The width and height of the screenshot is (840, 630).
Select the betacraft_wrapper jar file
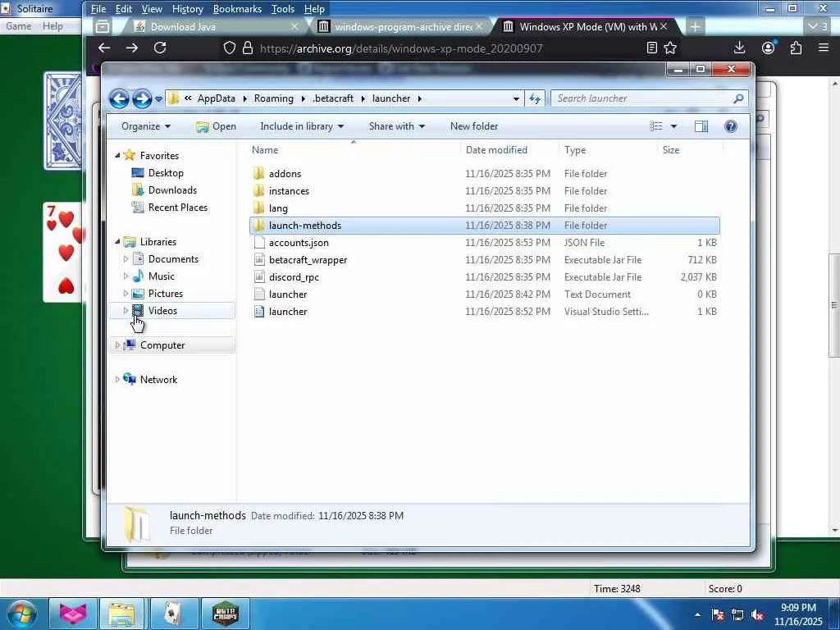[x=484, y=260]
